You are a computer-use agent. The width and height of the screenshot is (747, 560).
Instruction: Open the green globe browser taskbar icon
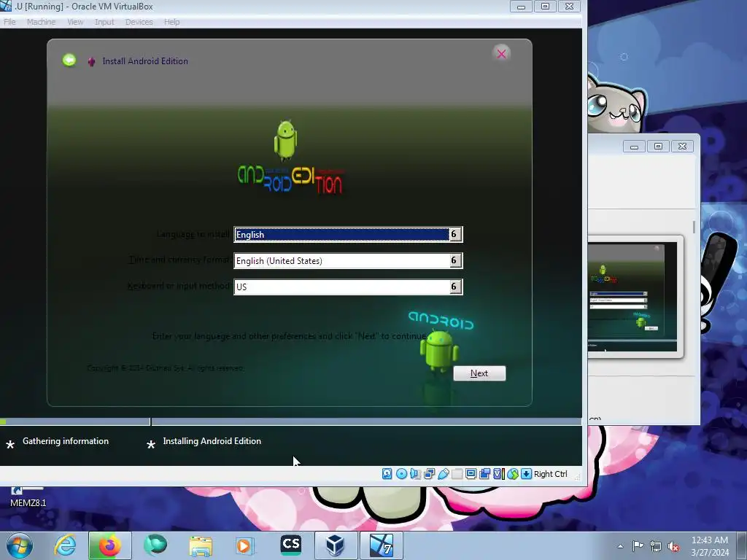[155, 545]
